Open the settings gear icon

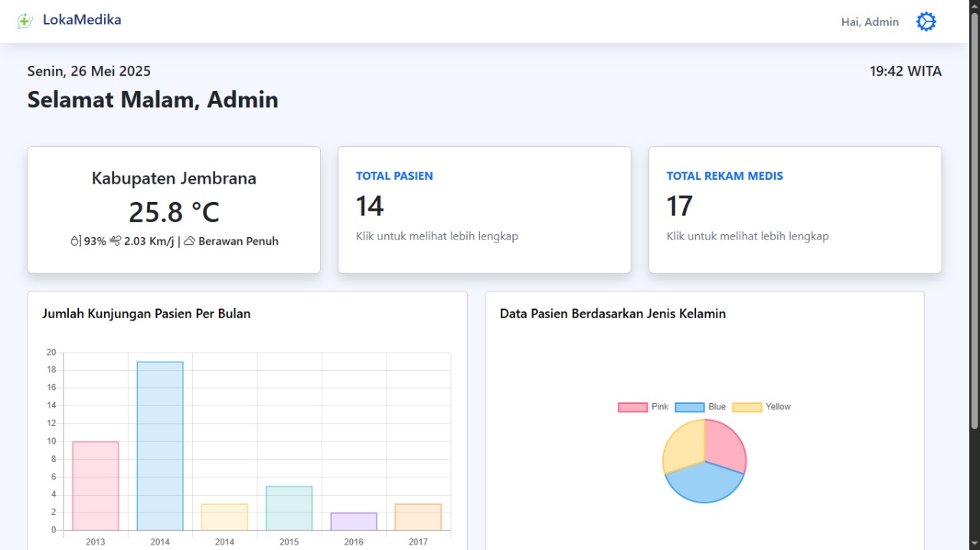(926, 21)
